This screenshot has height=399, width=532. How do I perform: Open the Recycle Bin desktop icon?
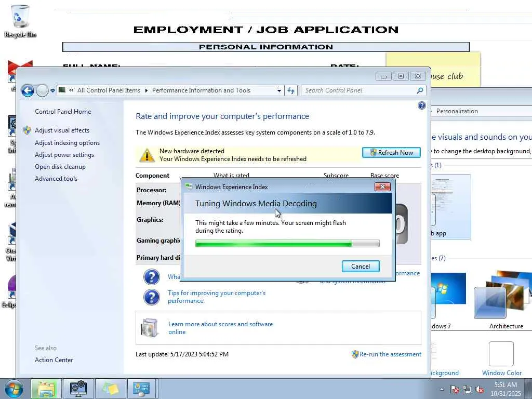pos(20,21)
